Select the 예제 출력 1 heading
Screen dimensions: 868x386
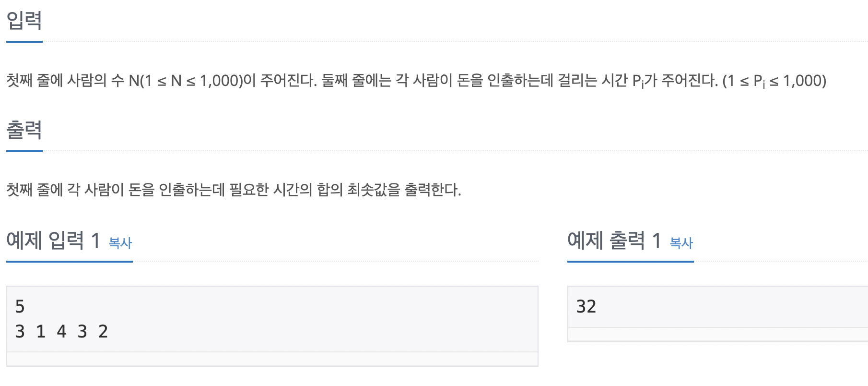click(614, 240)
